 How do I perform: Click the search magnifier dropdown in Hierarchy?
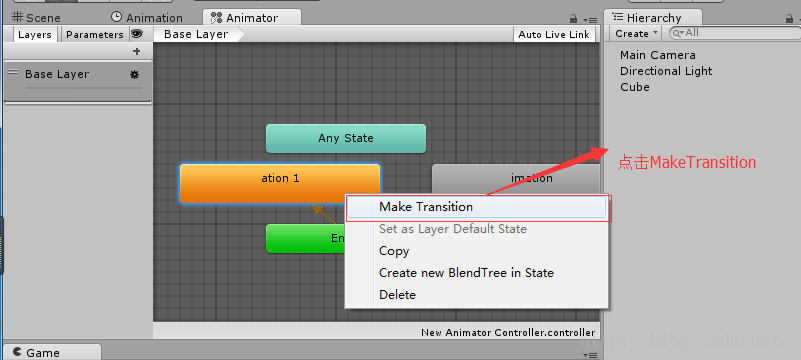[678, 33]
